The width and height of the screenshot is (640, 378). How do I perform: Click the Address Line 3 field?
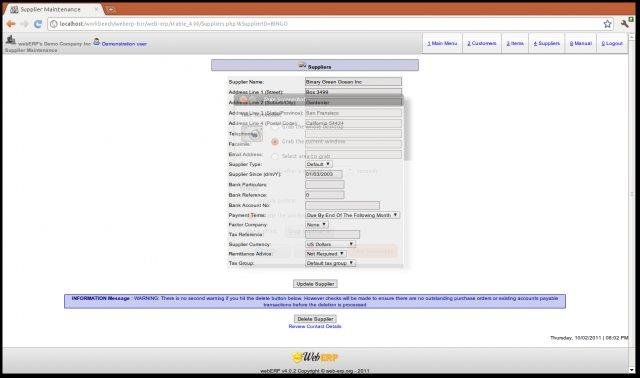353,113
